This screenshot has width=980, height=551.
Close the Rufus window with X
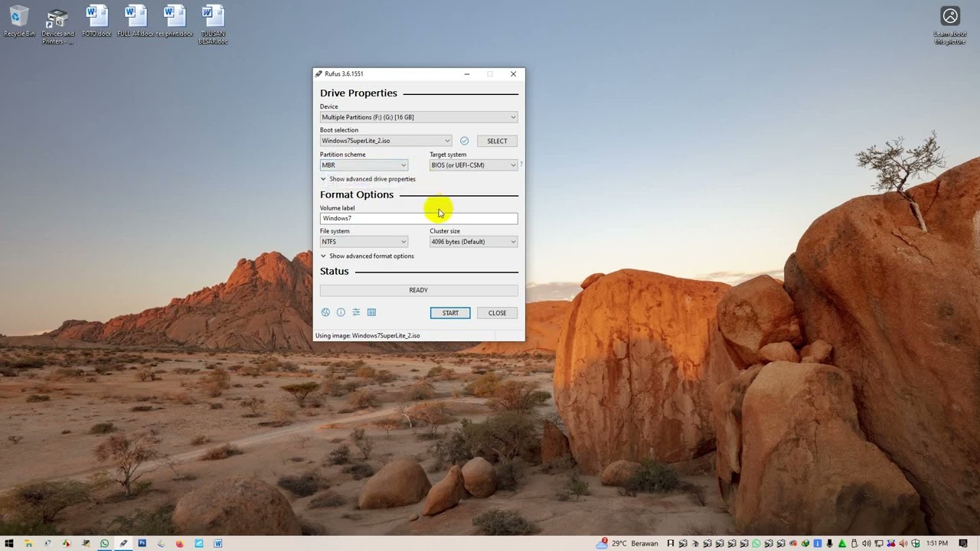coord(513,74)
